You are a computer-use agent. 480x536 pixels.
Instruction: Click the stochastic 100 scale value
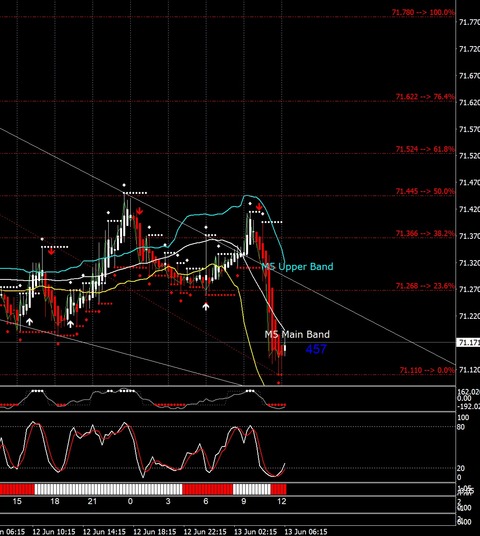tap(463, 418)
